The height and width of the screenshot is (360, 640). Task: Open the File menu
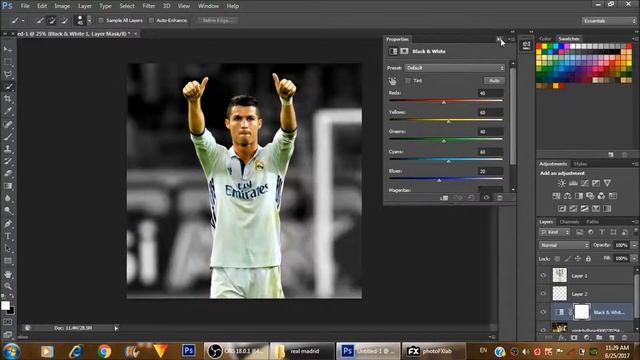25,6
